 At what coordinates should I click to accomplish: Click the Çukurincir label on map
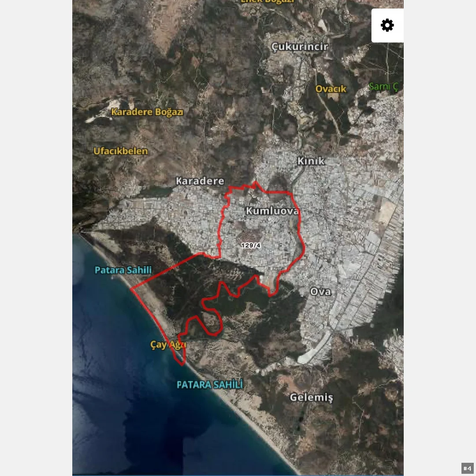pyautogui.click(x=300, y=47)
